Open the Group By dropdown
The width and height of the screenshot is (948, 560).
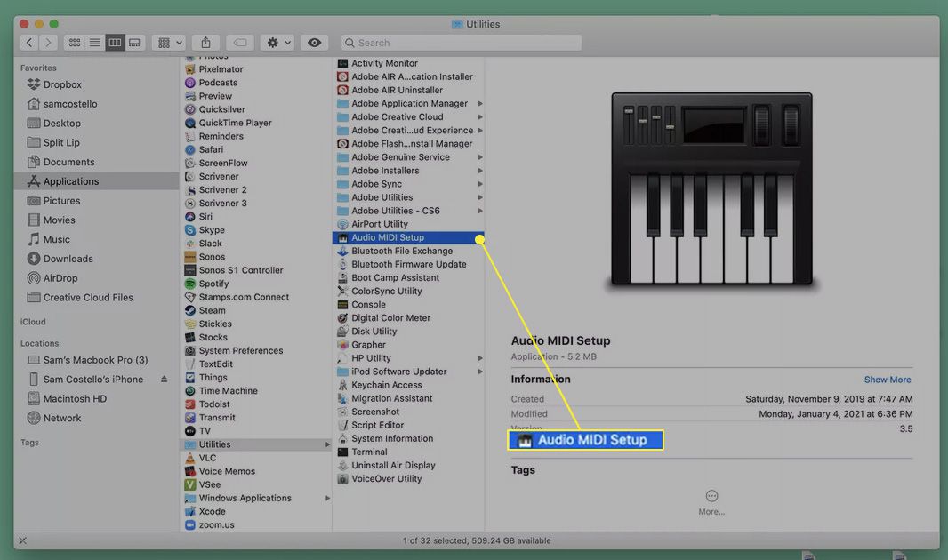pos(168,43)
